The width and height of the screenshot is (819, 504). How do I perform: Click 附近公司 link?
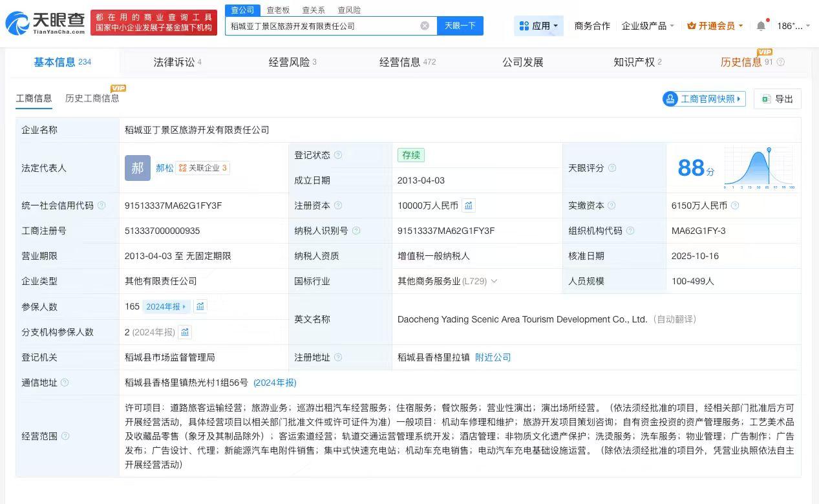tap(493, 357)
